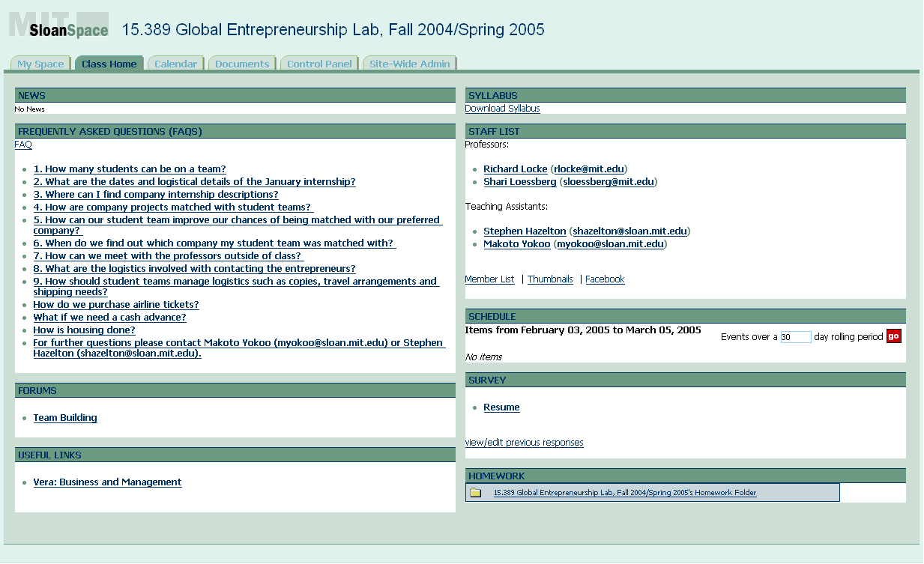Viewport: 924px width, 564px height.
Task: Go to the Control Panel tab
Action: 319,64
